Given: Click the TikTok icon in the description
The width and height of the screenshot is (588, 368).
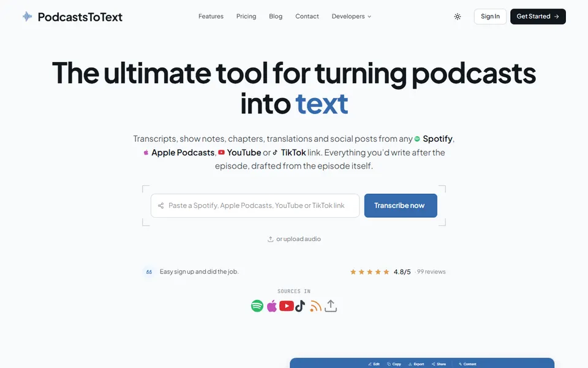Looking at the screenshot, I should point(275,153).
